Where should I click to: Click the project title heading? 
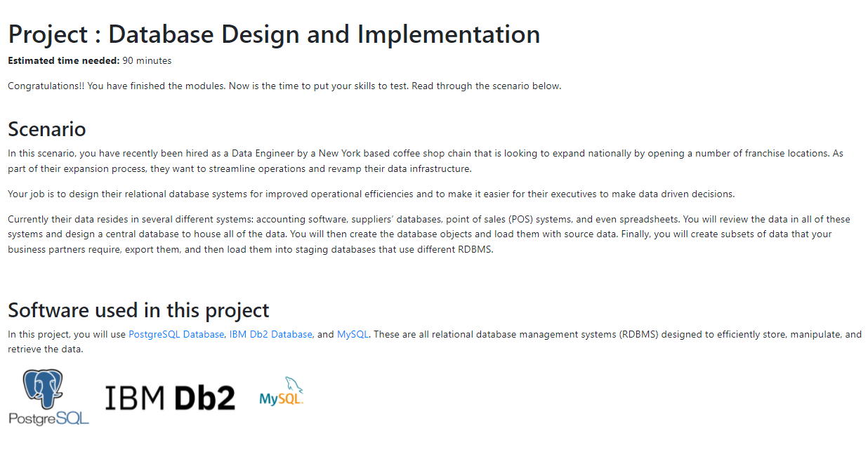(x=273, y=34)
